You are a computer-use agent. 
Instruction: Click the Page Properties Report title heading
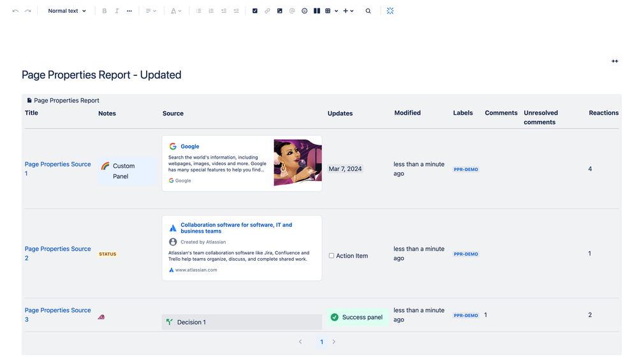click(x=101, y=75)
